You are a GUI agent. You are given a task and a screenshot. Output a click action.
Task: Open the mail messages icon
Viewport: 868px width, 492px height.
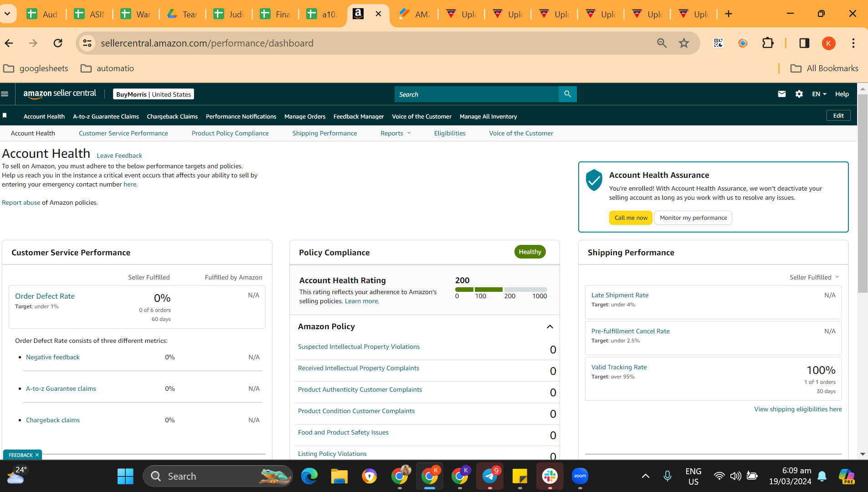[x=782, y=94]
